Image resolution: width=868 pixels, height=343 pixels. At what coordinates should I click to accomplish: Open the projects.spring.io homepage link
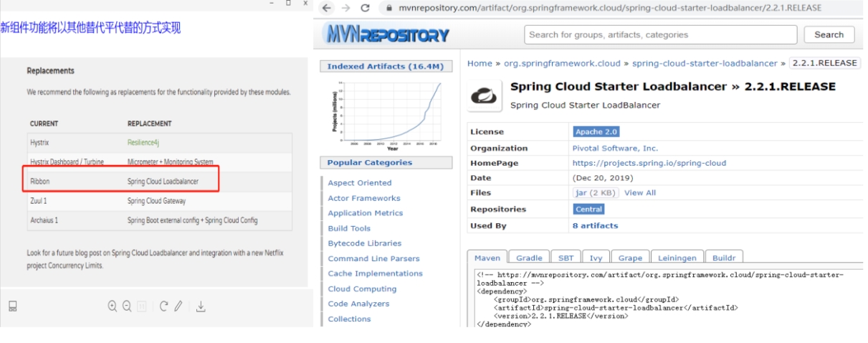click(x=649, y=163)
